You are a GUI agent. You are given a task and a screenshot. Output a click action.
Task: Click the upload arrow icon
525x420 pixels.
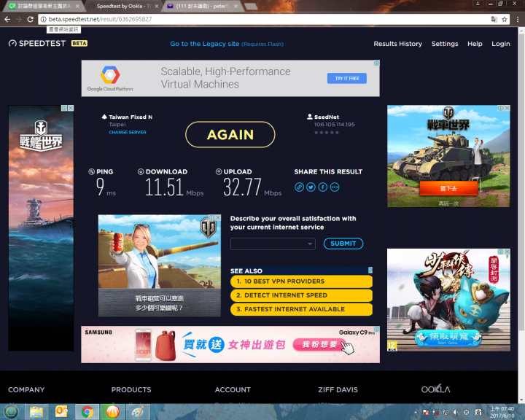pos(219,171)
